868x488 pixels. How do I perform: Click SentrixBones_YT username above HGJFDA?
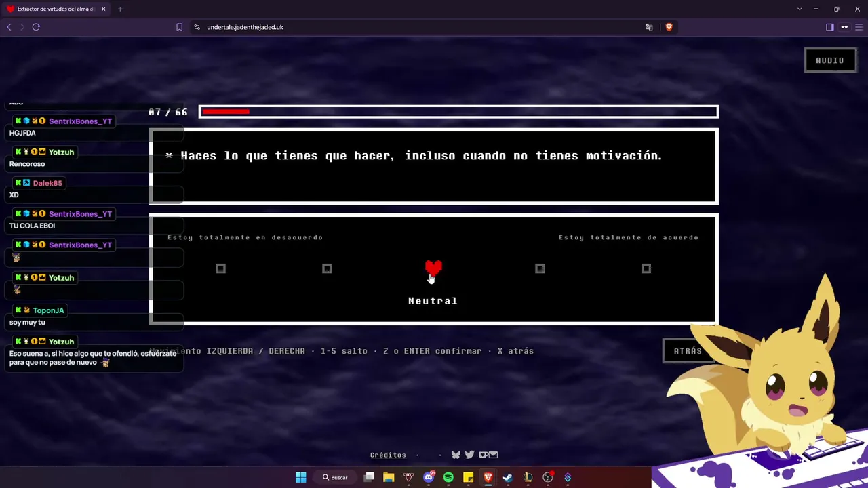tap(80, 121)
